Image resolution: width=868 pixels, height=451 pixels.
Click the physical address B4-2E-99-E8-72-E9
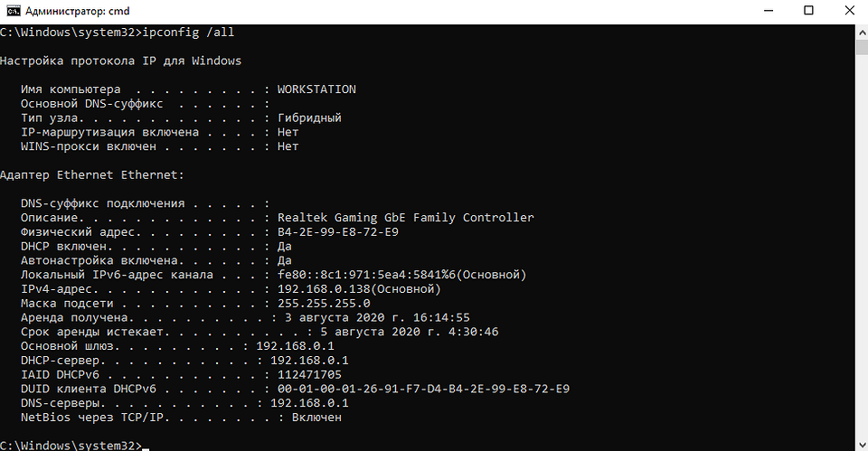(338, 232)
